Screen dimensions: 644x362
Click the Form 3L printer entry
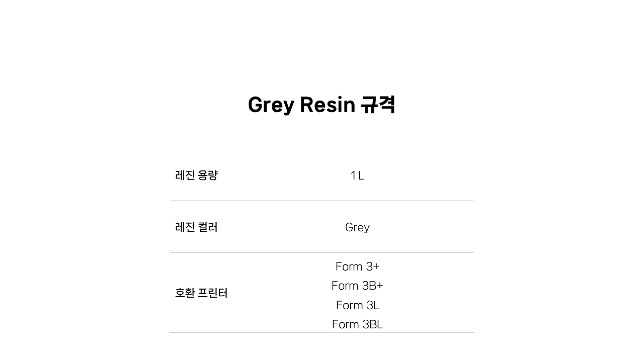coord(357,305)
